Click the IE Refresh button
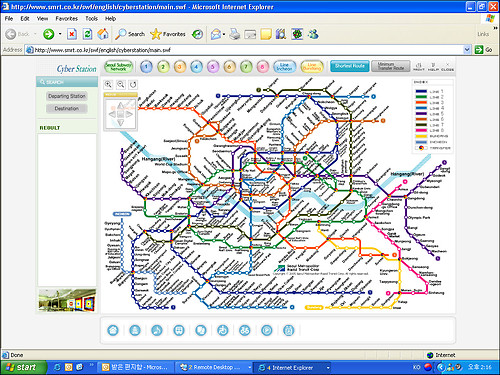This screenshot has width=500, height=375. (87, 34)
